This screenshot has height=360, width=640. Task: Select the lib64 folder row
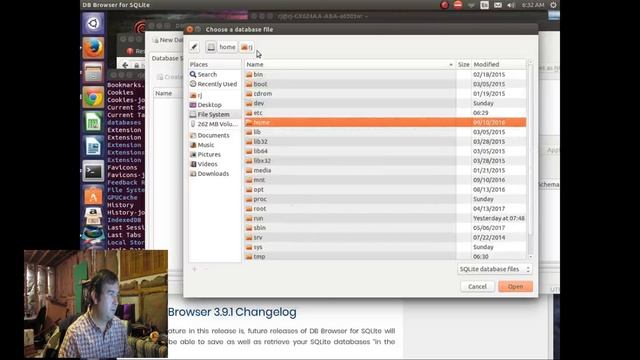[x=385, y=151]
